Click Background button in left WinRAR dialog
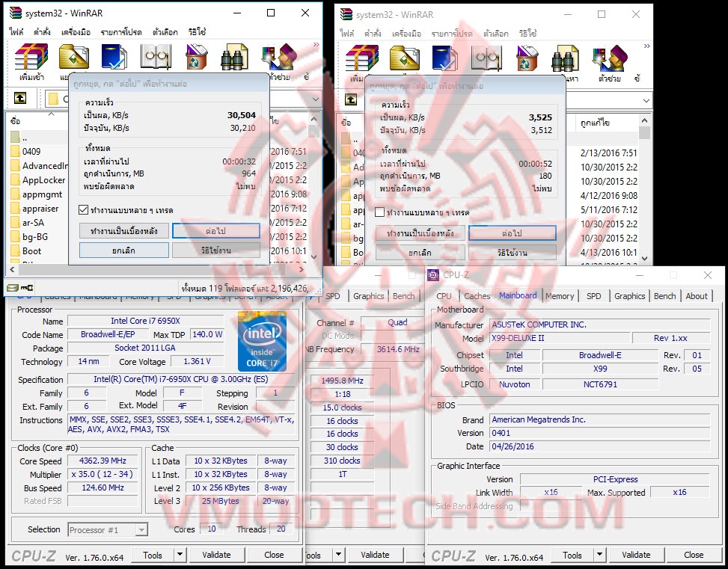This screenshot has height=569, width=728. click(x=123, y=230)
